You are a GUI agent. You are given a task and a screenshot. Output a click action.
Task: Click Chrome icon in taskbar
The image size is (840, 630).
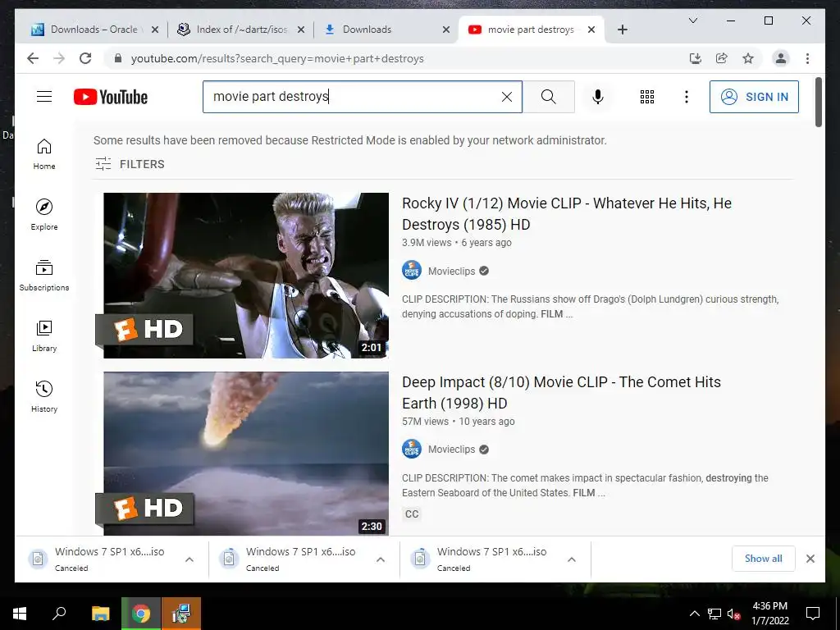pyautogui.click(x=141, y=614)
